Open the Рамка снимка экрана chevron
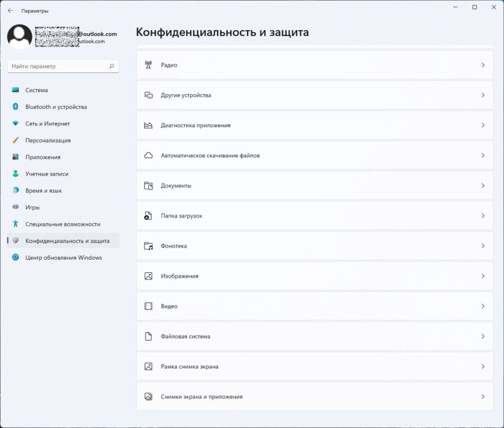This screenshot has width=504, height=428. (483, 366)
